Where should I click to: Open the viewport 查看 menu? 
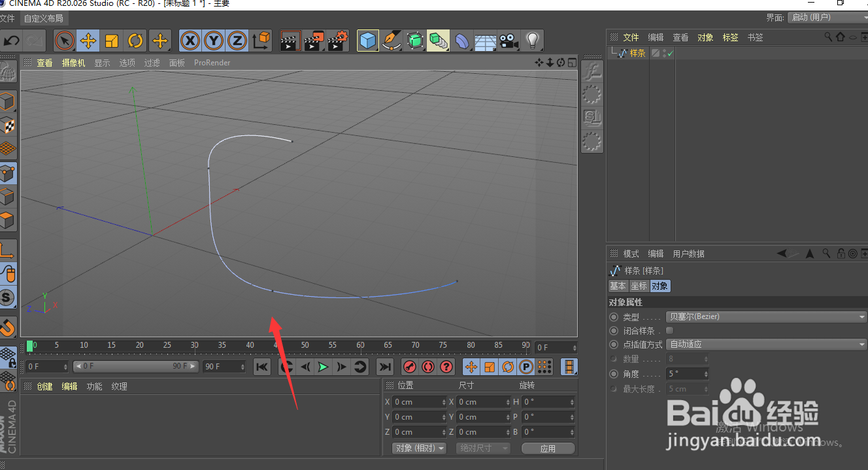point(44,63)
